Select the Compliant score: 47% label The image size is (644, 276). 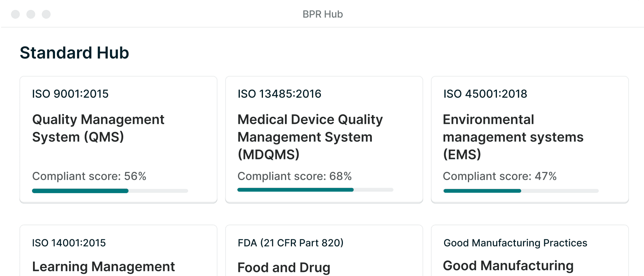coord(500,176)
